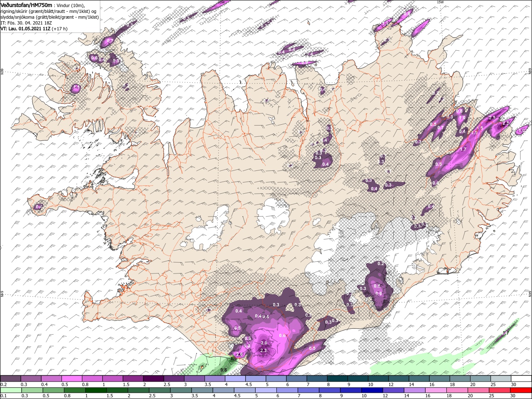Pick the 0.2 swatch in the upper snow legend
The width and height of the screenshot is (532, 399).
10,379
